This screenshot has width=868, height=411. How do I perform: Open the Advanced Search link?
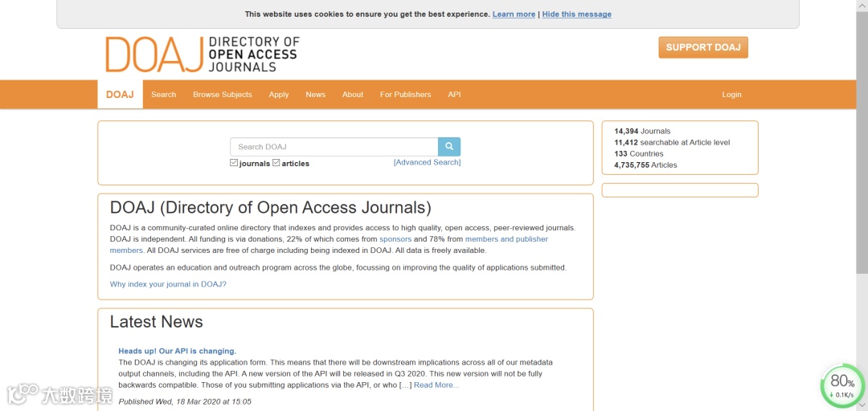tap(427, 162)
